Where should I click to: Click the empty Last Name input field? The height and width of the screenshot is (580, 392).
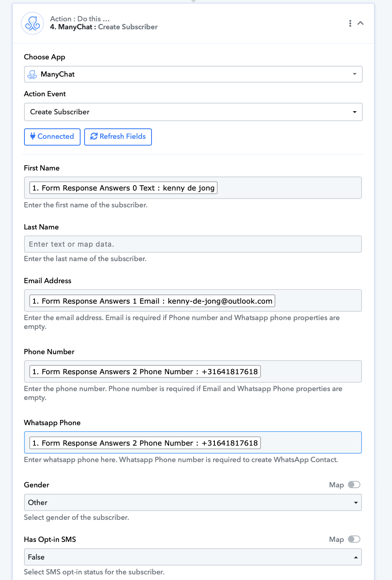coord(193,244)
